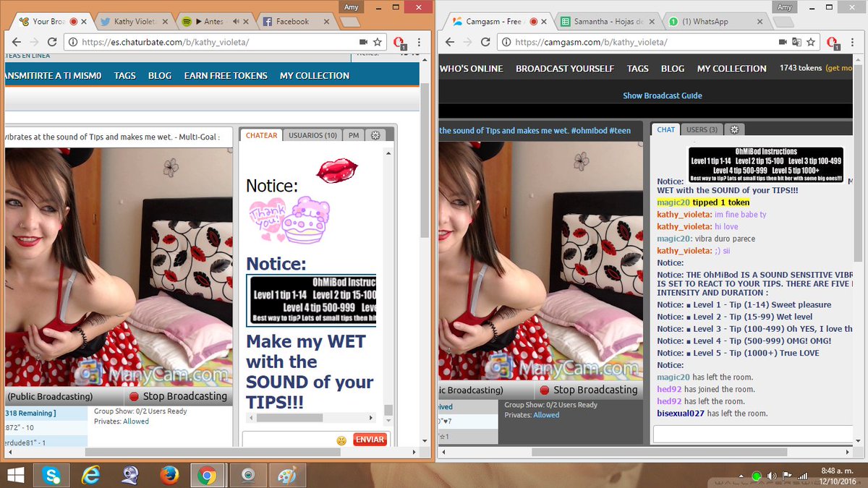Click Stop Broadcasting in the right window
This screenshot has height=488, width=868.
point(589,390)
